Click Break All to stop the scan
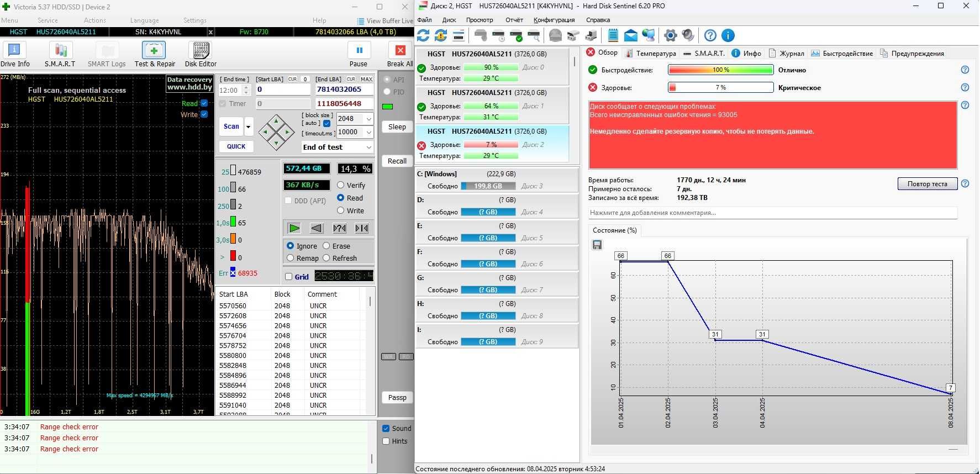The width and height of the screenshot is (980, 474). (x=400, y=55)
